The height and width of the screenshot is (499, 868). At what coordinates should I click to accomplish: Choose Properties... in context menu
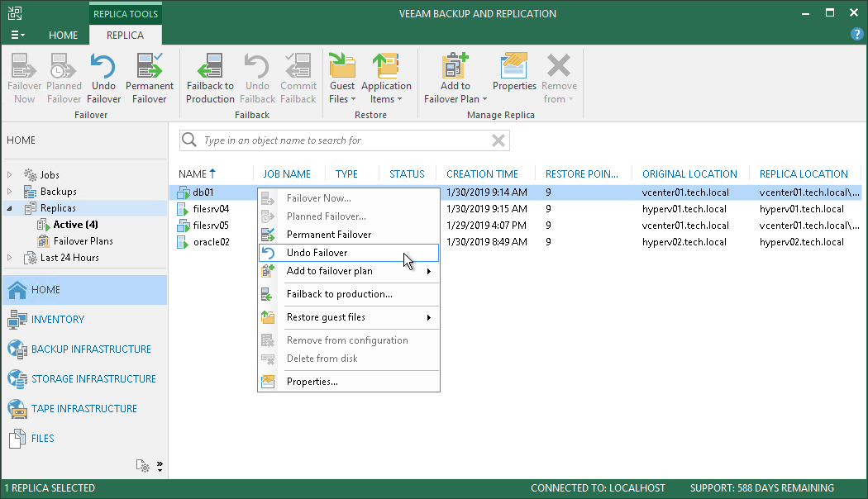pos(349,382)
